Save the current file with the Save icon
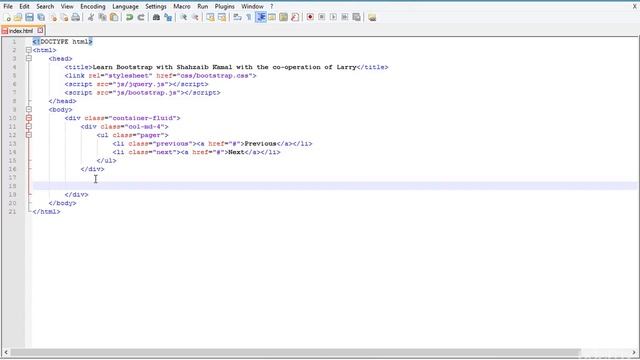 pos(29,17)
